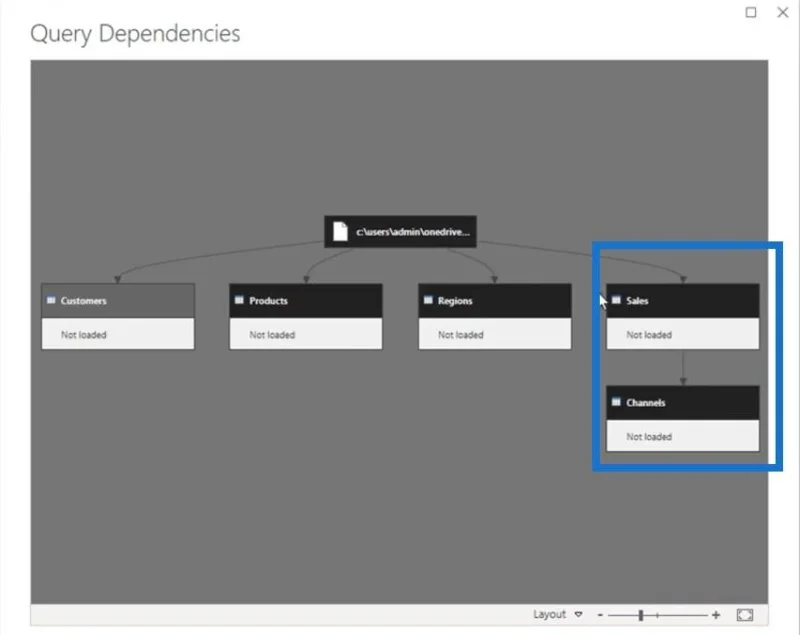Click the table icon beside Products
This screenshot has height=635, width=800.
coord(239,300)
